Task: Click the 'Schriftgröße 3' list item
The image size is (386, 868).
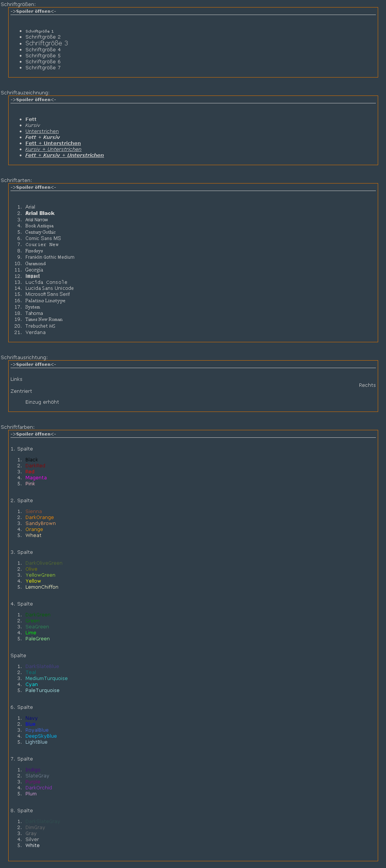Action: pos(47,43)
